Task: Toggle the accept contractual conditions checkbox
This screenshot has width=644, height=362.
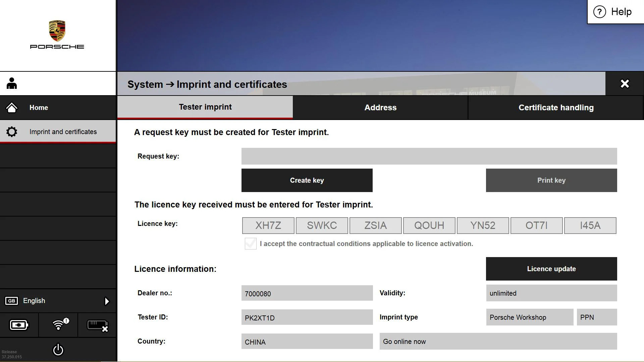Action: (251, 244)
